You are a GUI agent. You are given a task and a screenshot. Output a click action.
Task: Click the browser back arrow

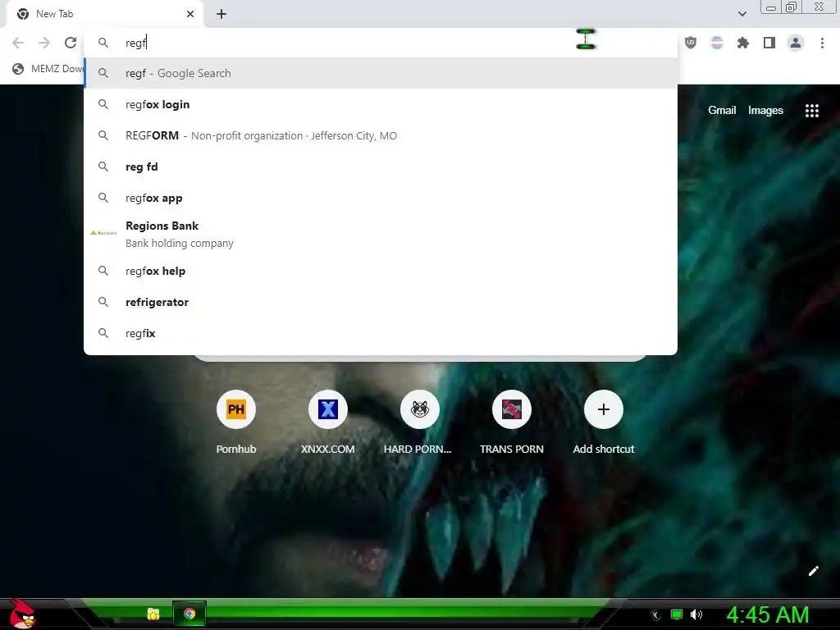pyautogui.click(x=18, y=43)
